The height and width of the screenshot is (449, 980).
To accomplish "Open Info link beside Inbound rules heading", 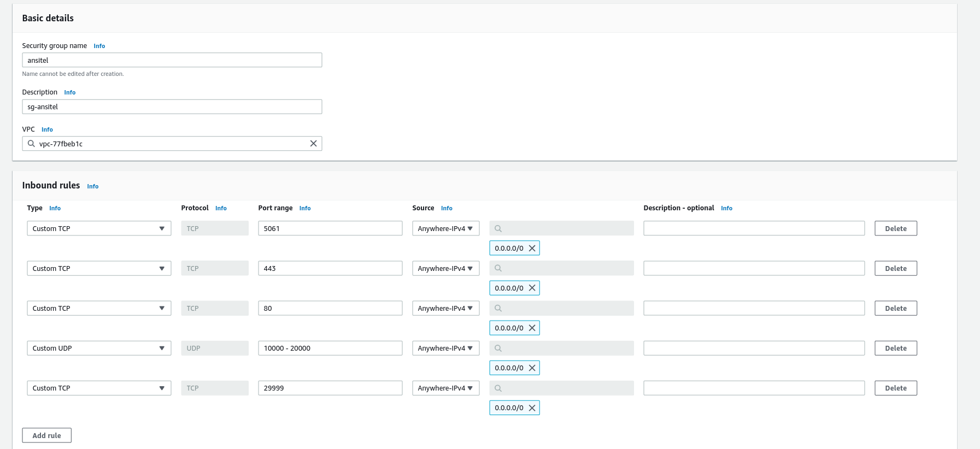I will (x=93, y=186).
